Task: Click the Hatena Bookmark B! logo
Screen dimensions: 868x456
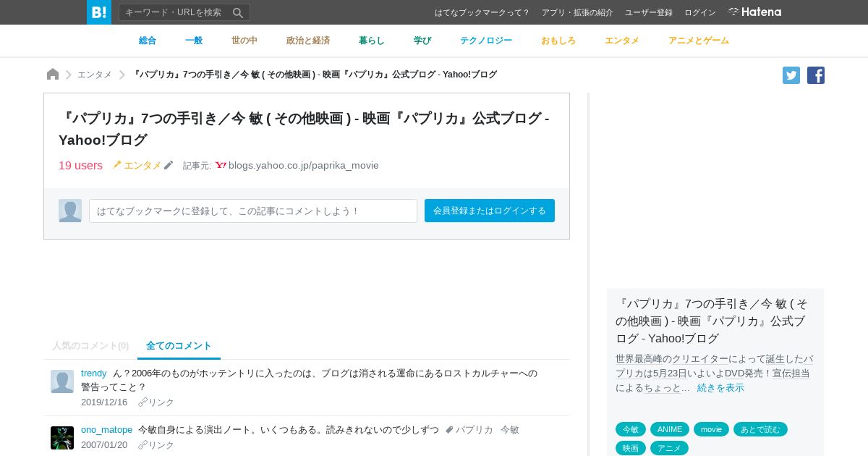Action: point(99,12)
